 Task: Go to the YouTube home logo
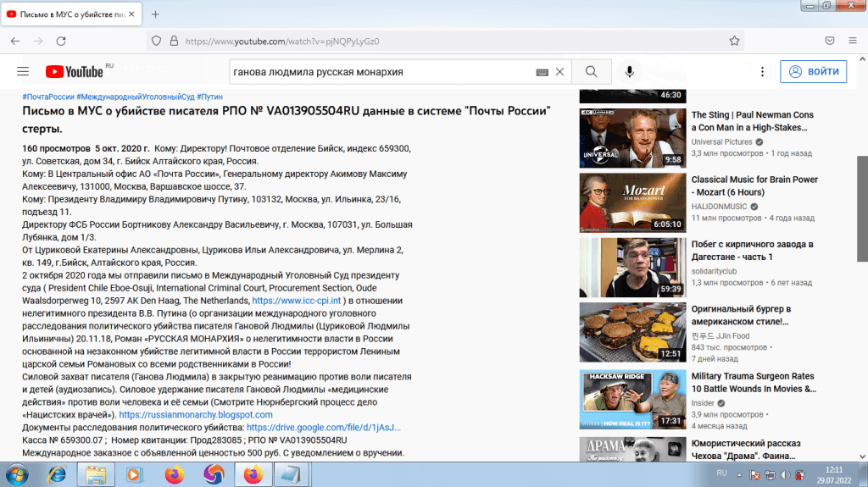(x=75, y=72)
